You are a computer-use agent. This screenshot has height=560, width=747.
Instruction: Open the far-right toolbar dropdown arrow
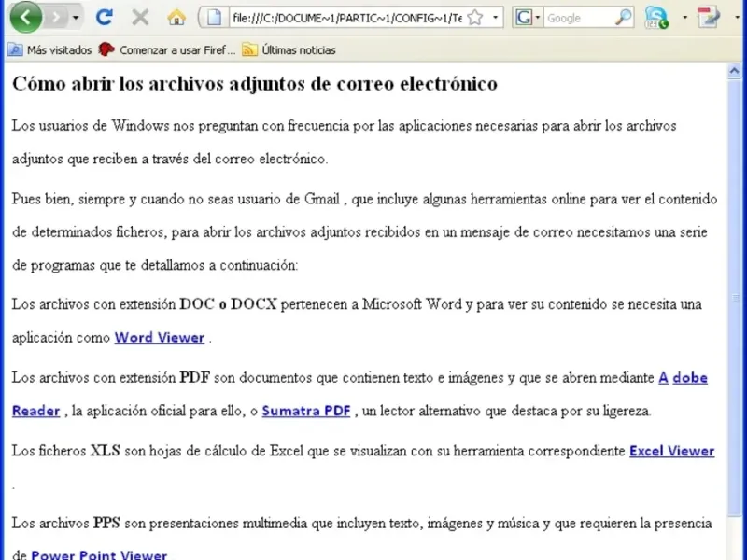click(x=737, y=18)
